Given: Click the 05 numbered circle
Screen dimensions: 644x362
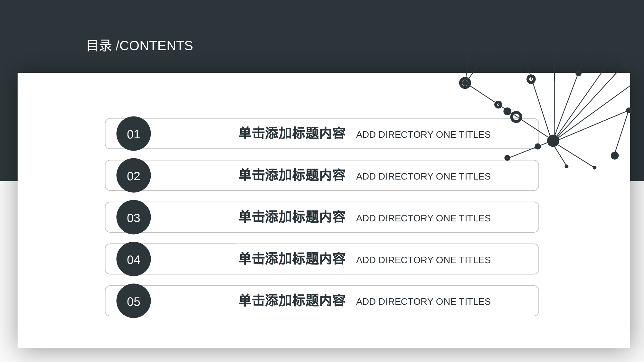Looking at the screenshot, I should pos(133,301).
